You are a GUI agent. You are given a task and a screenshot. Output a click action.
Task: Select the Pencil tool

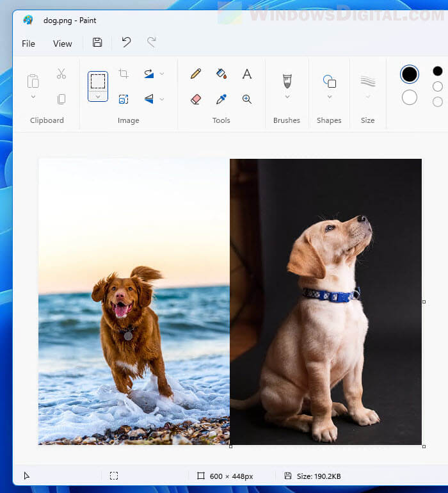[x=196, y=74]
